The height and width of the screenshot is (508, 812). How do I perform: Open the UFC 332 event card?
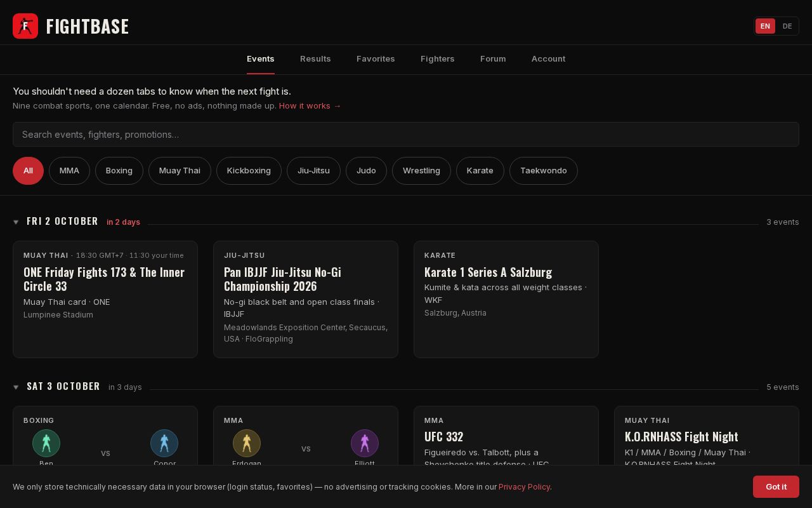(x=506, y=436)
